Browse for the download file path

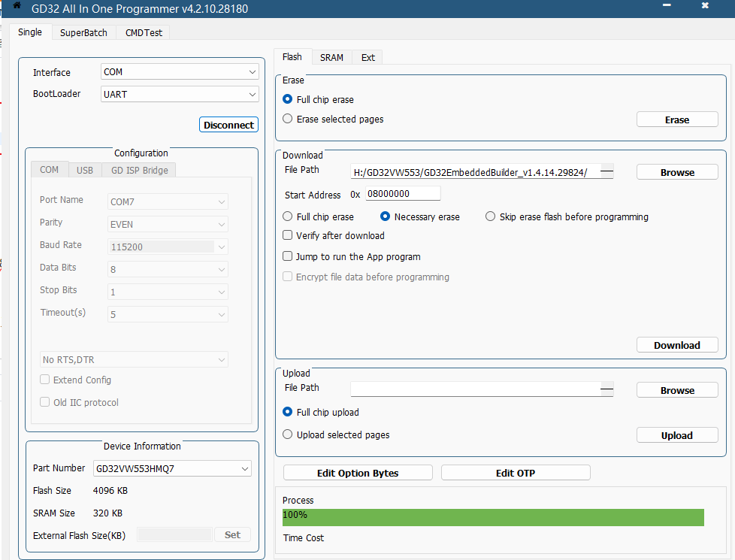point(676,172)
